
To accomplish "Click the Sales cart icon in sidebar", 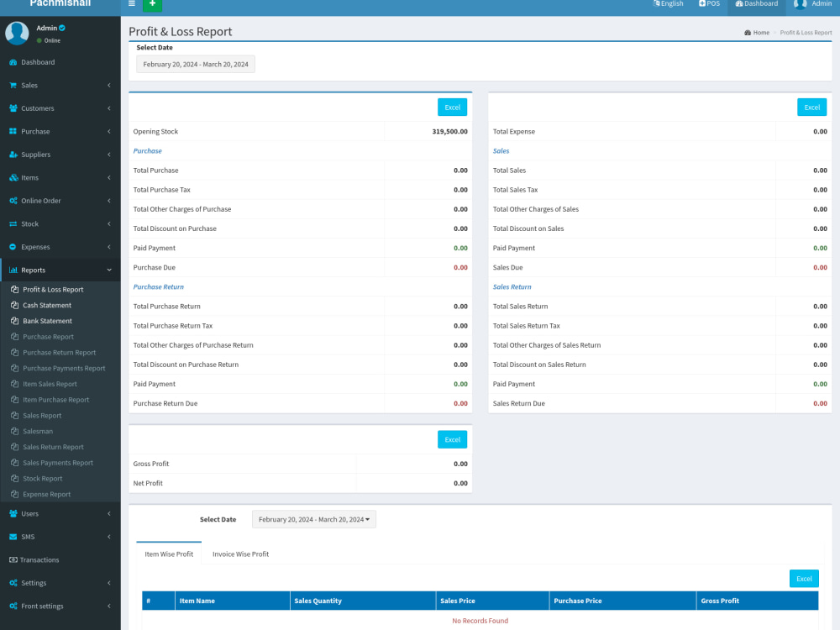I will [13, 85].
